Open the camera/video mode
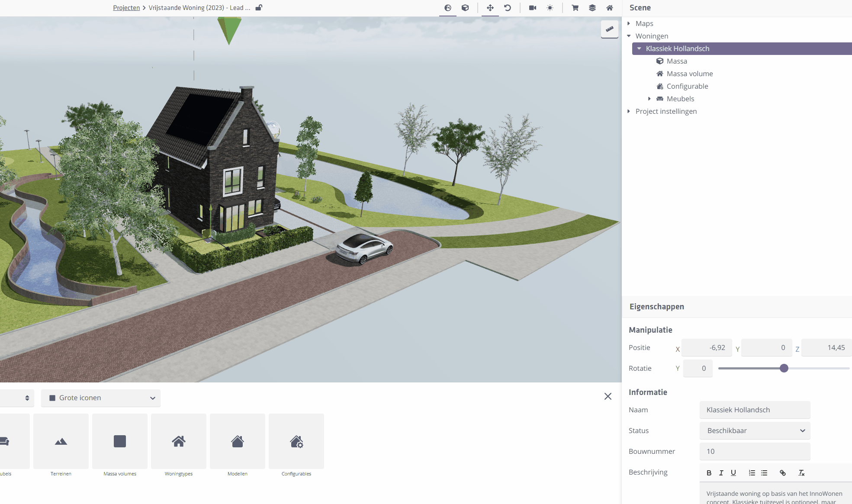852x504 pixels. pos(532,7)
